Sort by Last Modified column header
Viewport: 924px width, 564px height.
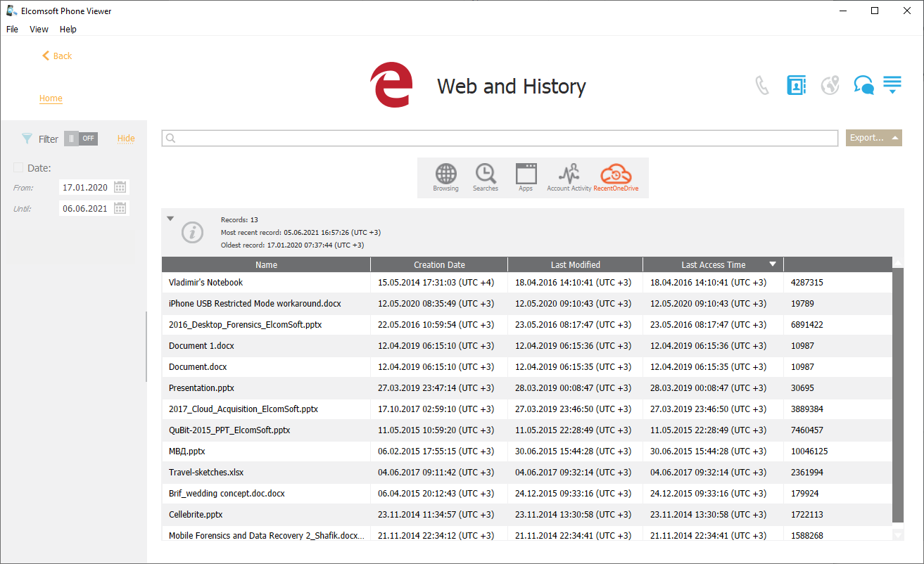click(575, 264)
